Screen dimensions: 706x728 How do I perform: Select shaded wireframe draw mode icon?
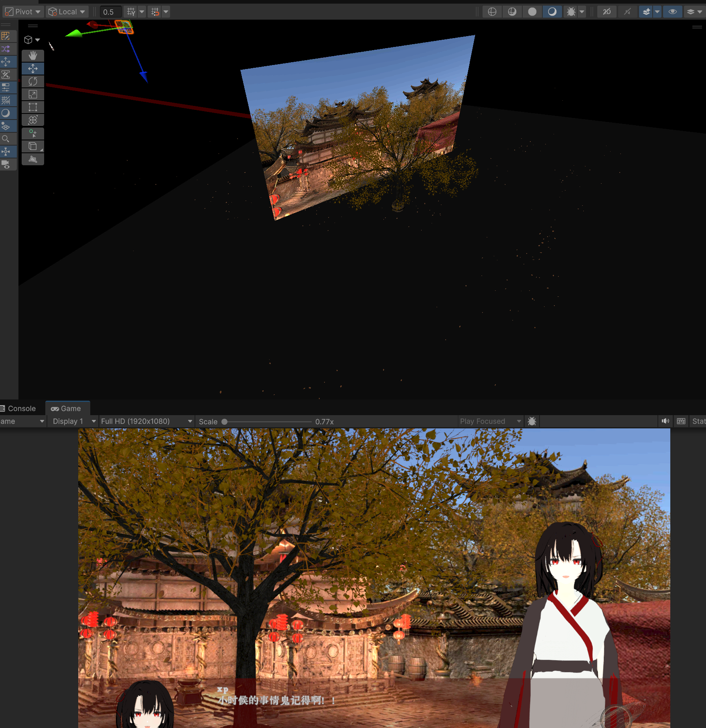(x=512, y=12)
